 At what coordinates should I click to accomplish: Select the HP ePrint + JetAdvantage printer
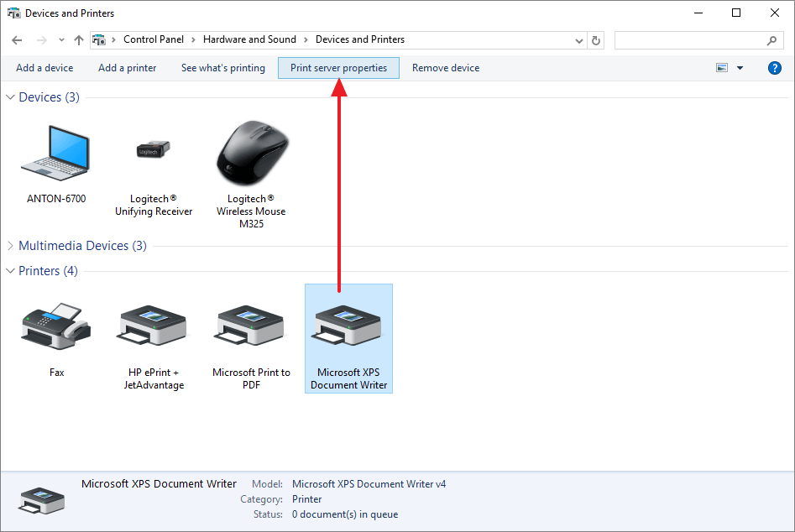153,326
